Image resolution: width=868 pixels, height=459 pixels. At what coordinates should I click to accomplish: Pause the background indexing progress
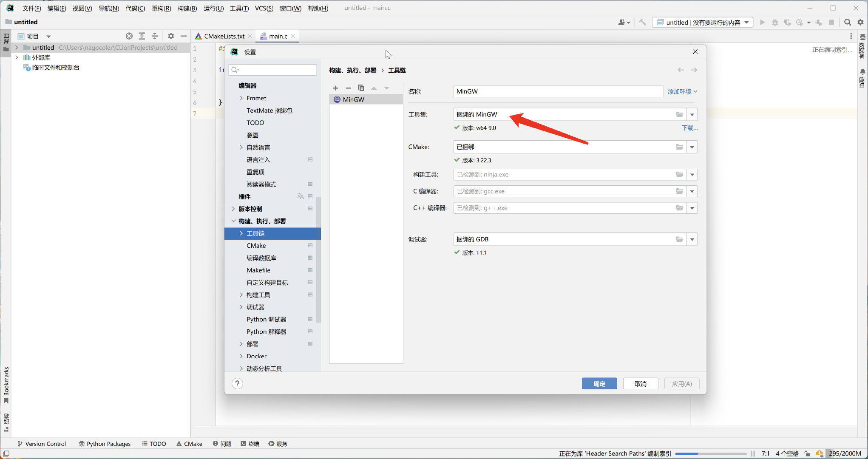(x=753, y=453)
